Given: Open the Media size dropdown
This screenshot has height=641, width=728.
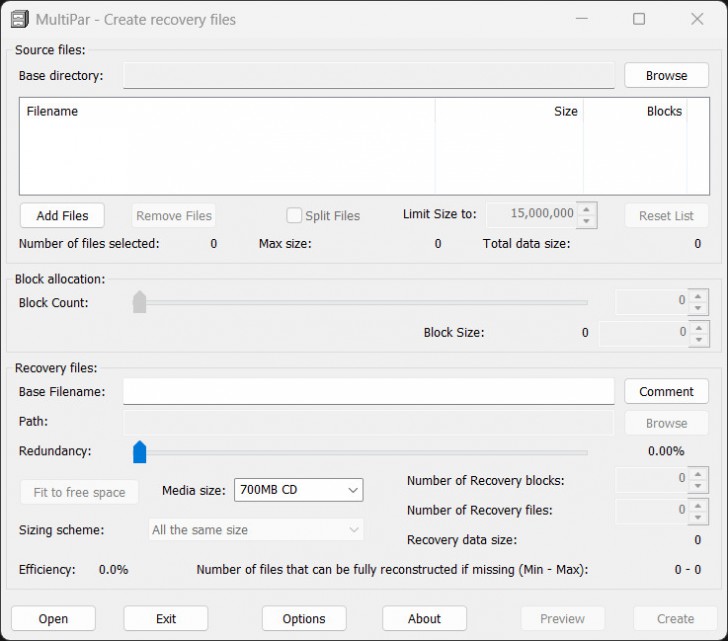Looking at the screenshot, I should [x=298, y=490].
